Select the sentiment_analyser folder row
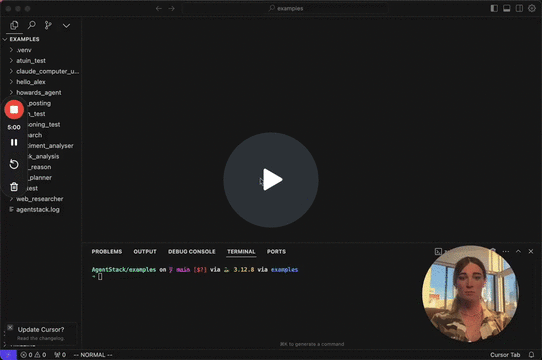The height and width of the screenshot is (360, 542). [x=50, y=146]
